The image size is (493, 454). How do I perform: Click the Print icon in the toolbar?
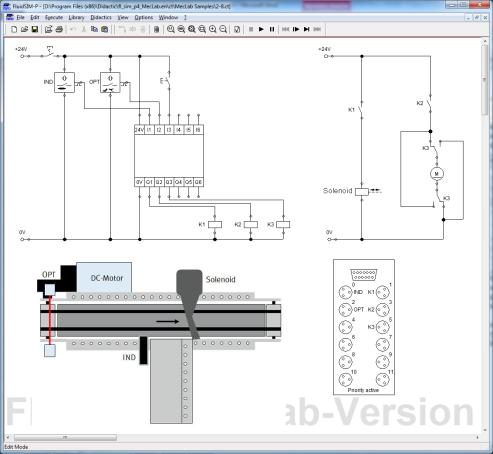click(59, 29)
